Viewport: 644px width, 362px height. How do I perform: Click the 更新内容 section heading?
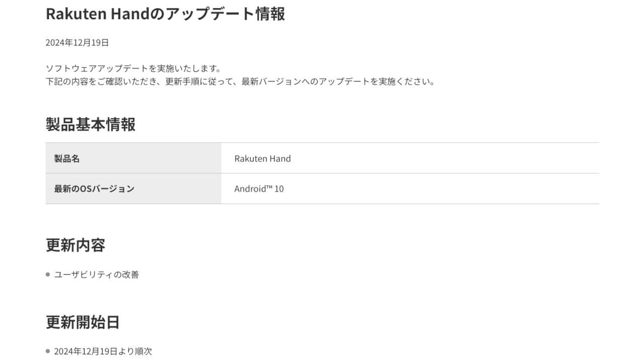[x=75, y=245]
